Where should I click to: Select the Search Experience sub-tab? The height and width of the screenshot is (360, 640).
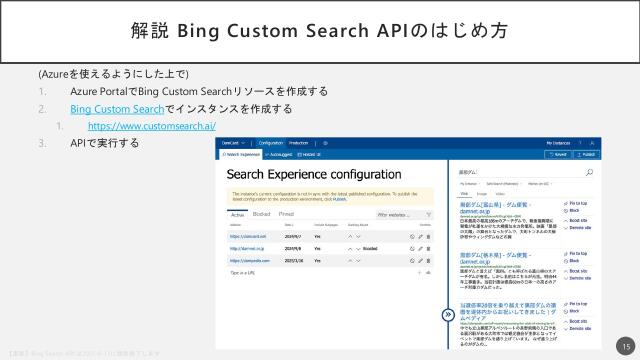241,155
